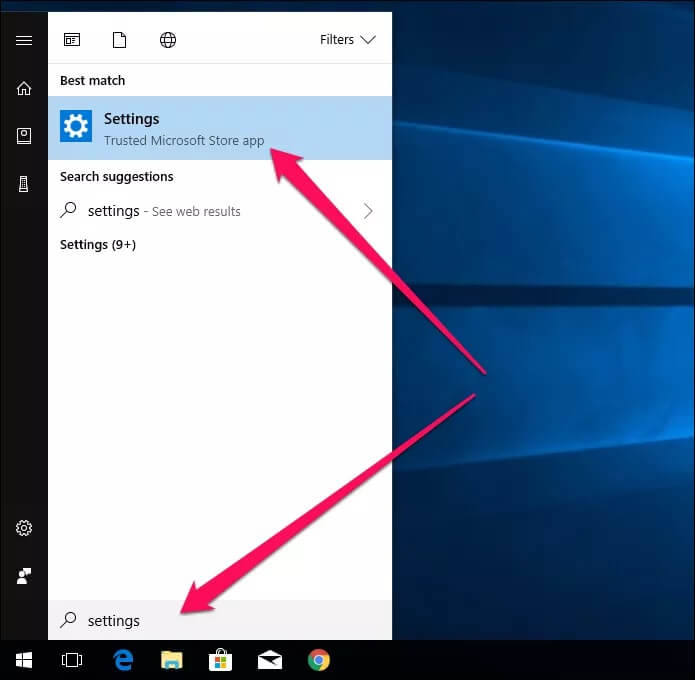The width and height of the screenshot is (695, 680).
Task: Open the Windows Start button
Action: click(x=24, y=660)
